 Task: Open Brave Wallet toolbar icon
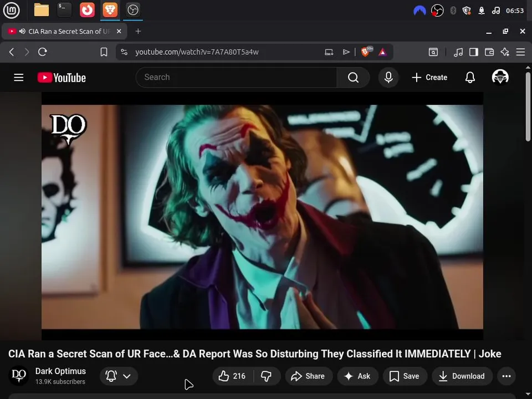[489, 52]
